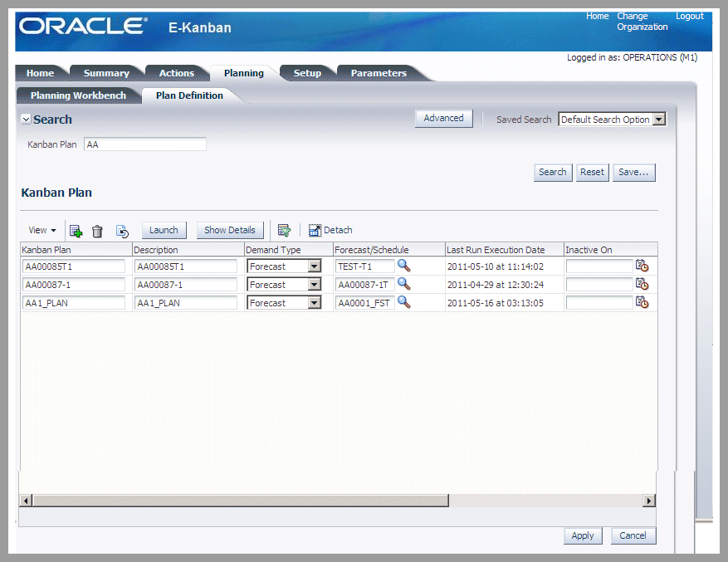Screen dimensions: 728x562
Task: Open the Planning Workbench subtab
Action: coord(78,95)
